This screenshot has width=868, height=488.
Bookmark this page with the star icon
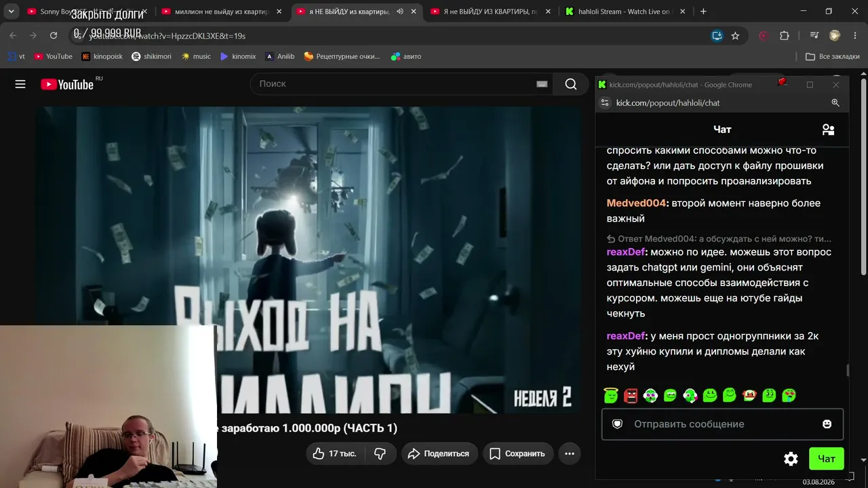pyautogui.click(x=735, y=36)
